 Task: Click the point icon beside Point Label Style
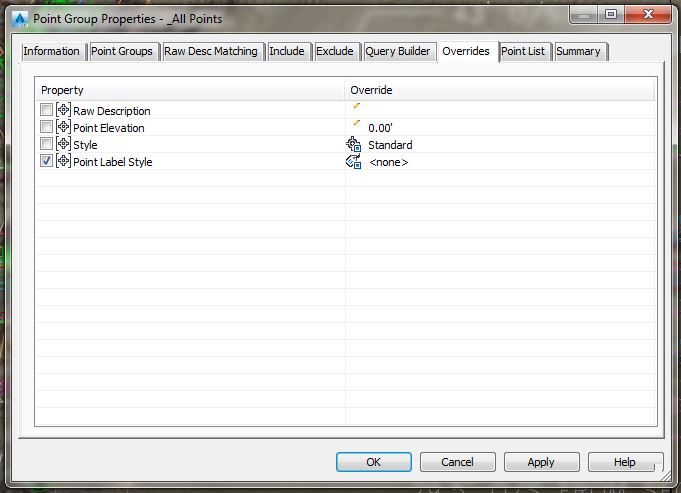pyautogui.click(x=63, y=161)
